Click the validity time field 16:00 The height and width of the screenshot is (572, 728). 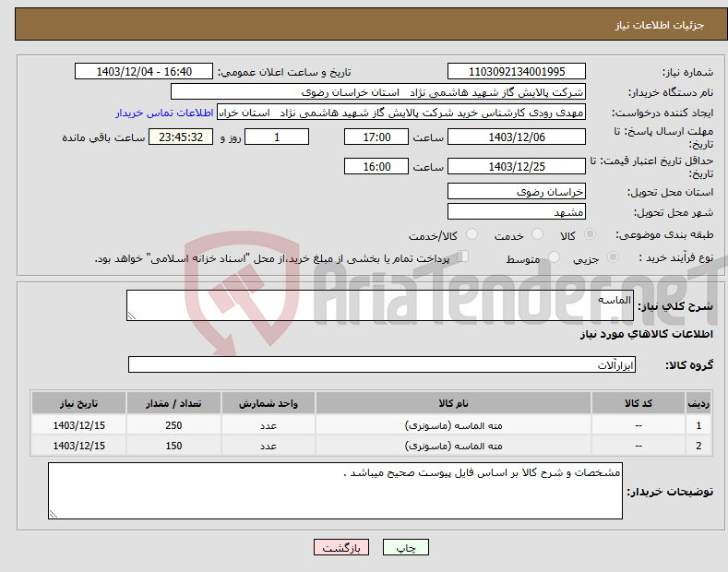pyautogui.click(x=376, y=166)
